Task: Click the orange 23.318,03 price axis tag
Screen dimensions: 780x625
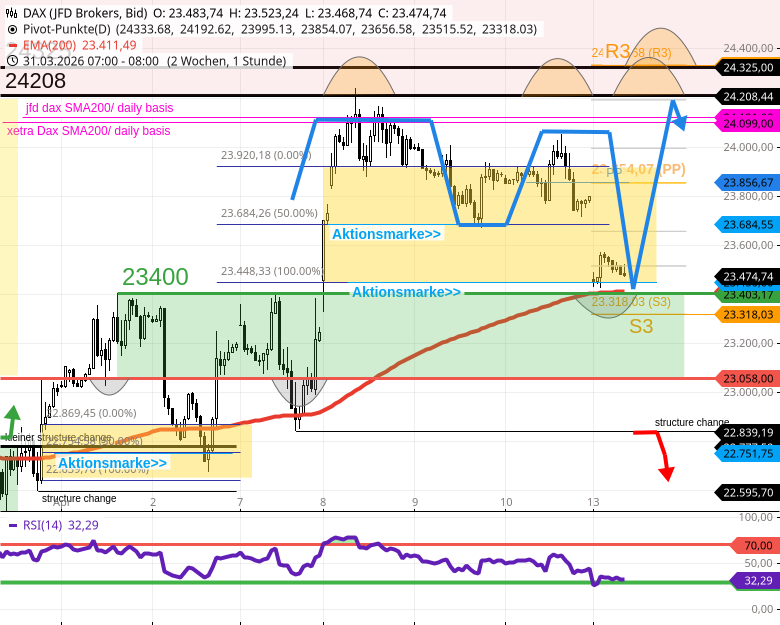Action: (x=747, y=315)
